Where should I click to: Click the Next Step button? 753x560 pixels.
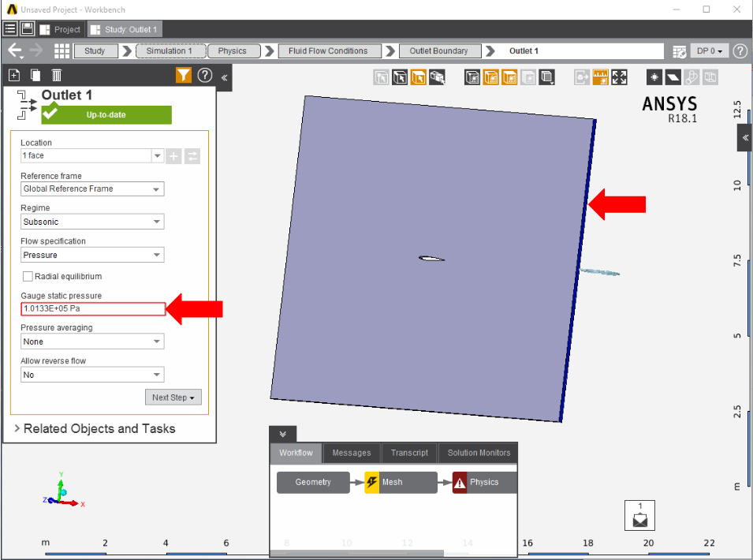(173, 398)
